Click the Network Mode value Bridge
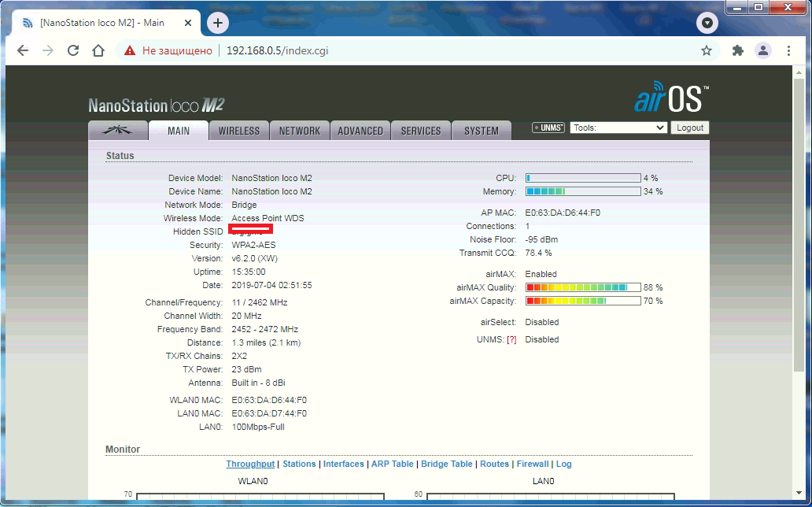 tap(244, 205)
